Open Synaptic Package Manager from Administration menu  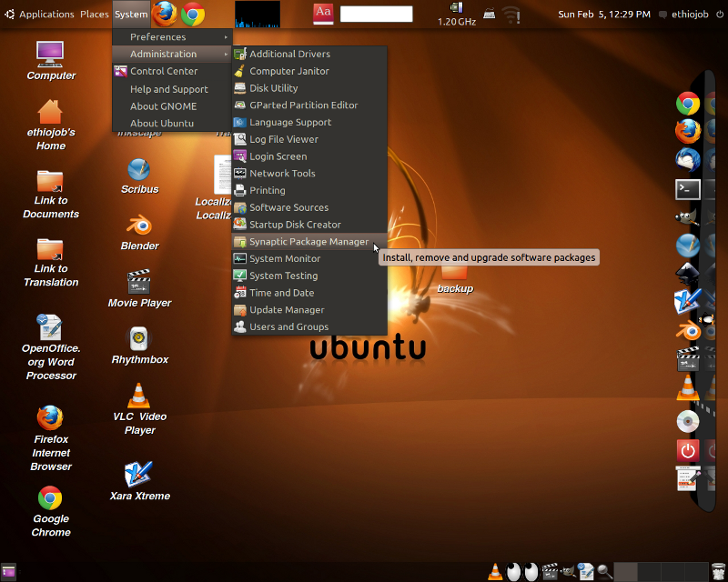tap(309, 242)
